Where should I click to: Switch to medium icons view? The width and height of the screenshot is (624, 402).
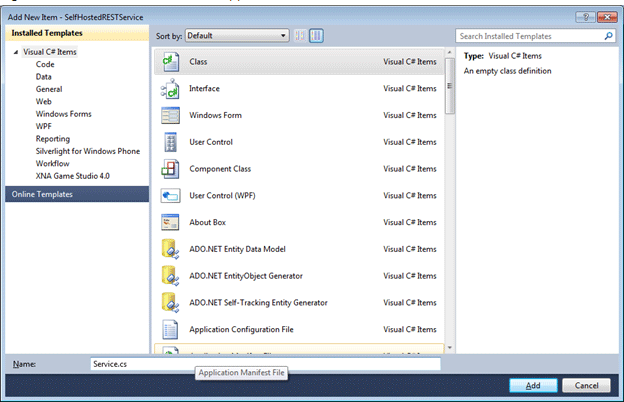[316, 36]
